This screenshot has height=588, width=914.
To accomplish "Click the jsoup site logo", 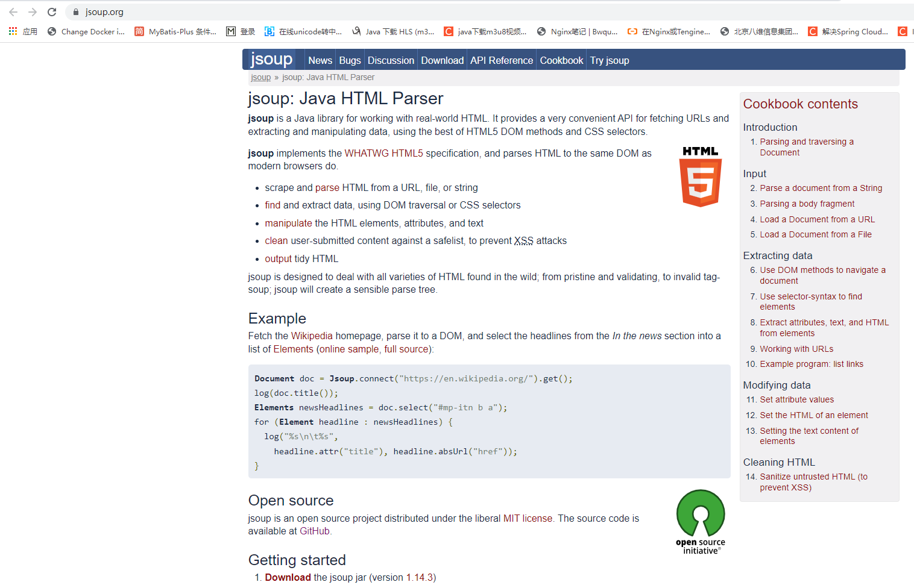I will point(271,59).
